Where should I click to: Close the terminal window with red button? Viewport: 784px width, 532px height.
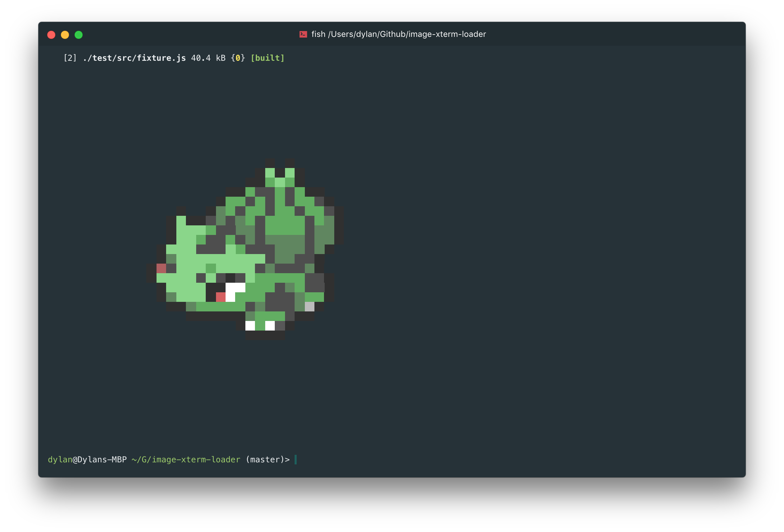51,35
